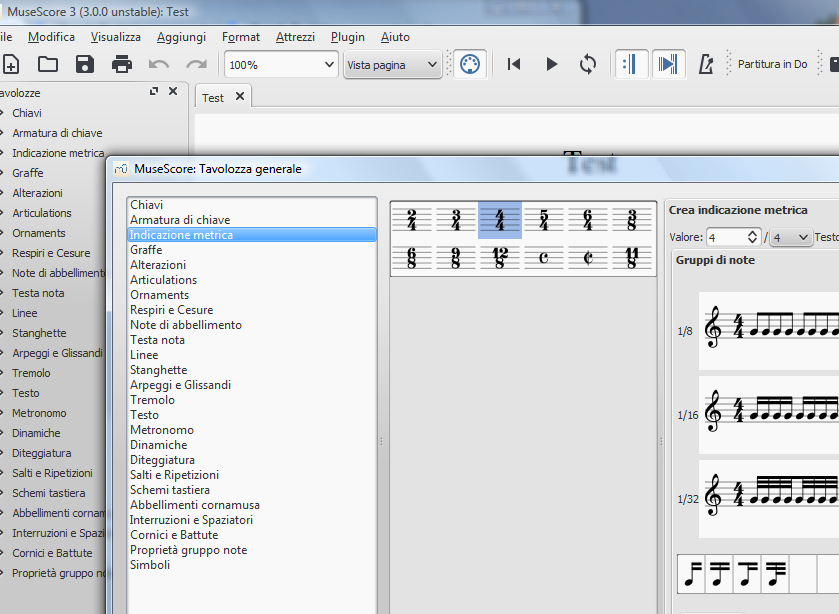Open the Vista pagina view dropdown

[392, 65]
